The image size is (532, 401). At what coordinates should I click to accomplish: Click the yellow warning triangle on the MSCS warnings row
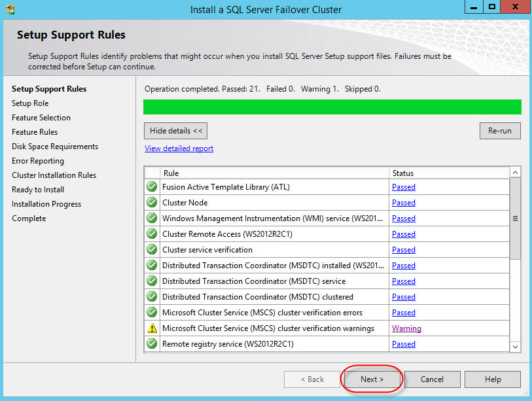[x=151, y=328]
